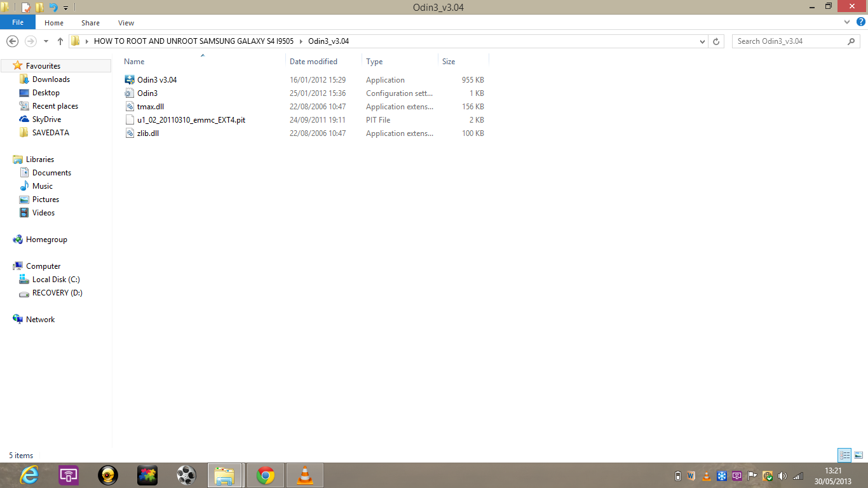Switch to the Share ribbon tab
868x488 pixels.
point(90,23)
